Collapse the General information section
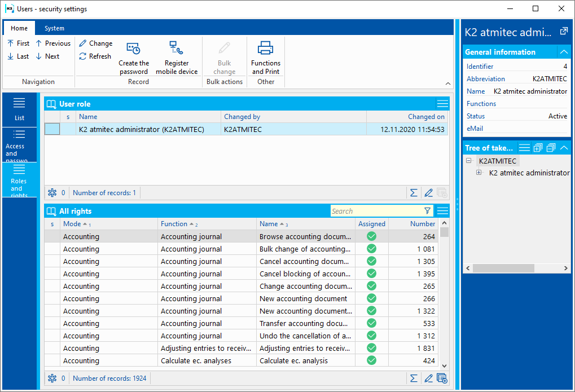Viewport: 575px width, 392px height. pyautogui.click(x=564, y=52)
